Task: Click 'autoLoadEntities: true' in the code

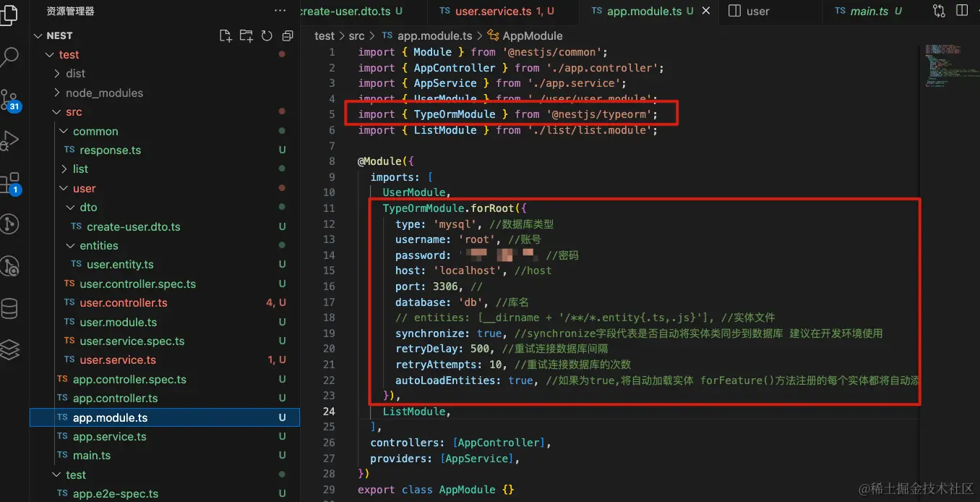Action: 464,380
